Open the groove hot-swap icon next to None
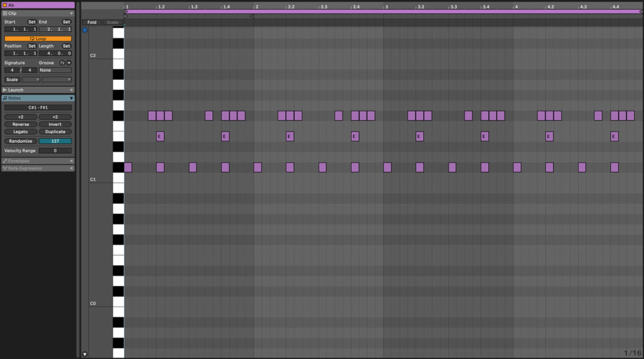This screenshot has height=359, width=644. coord(62,62)
